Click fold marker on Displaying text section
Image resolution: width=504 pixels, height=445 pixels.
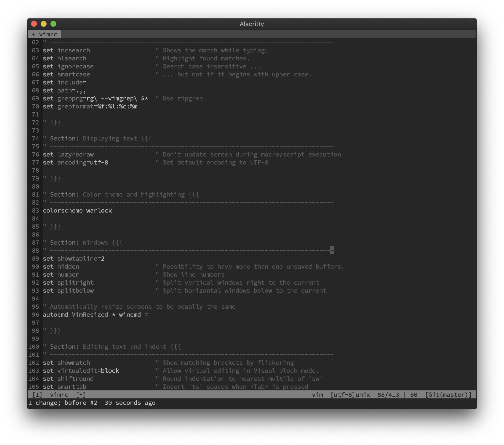[x=146, y=138]
